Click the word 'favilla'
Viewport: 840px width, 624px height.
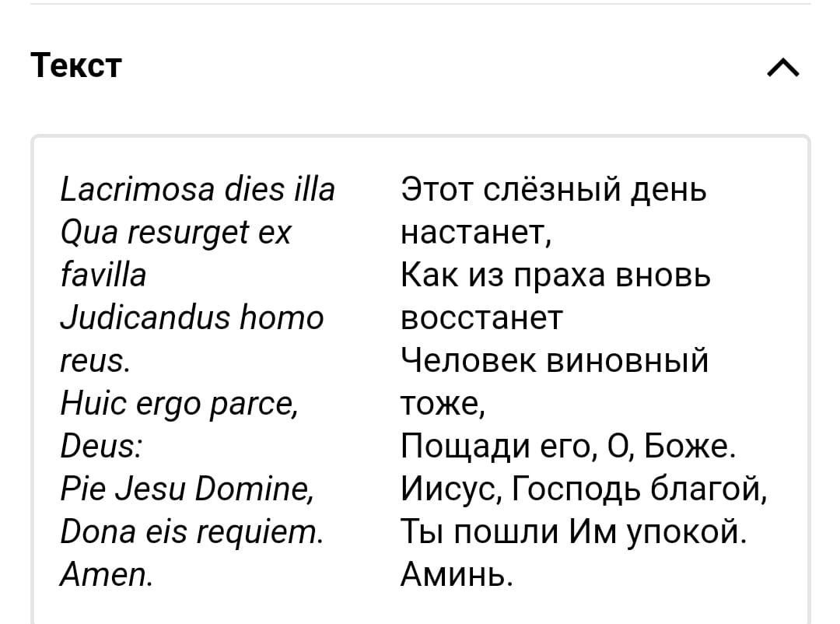click(103, 275)
